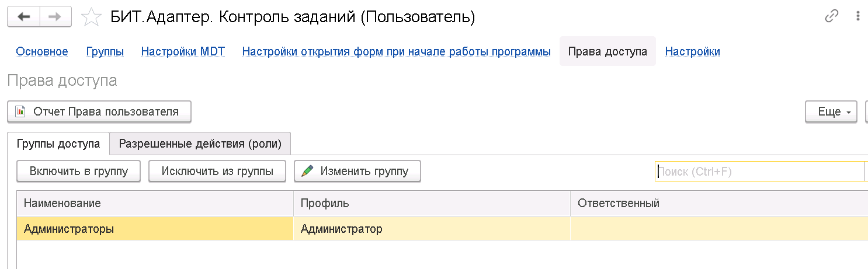
Task: Select the Права доступа navigation tab
Action: [607, 51]
